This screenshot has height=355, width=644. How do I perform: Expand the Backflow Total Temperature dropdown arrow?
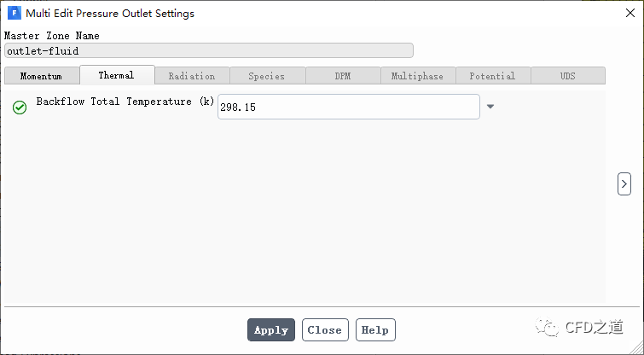tap(490, 107)
